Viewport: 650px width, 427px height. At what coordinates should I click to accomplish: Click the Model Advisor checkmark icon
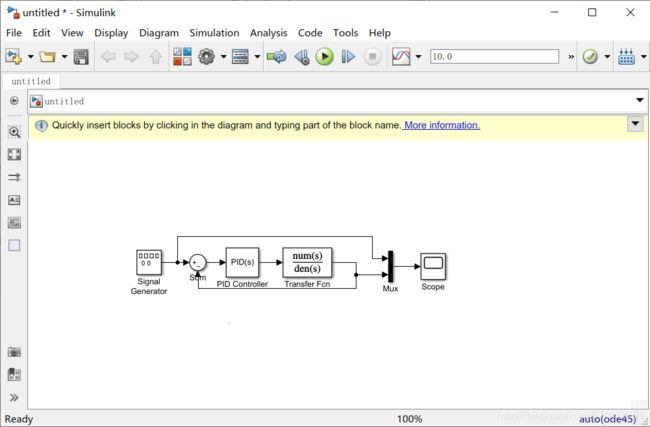tap(590, 56)
